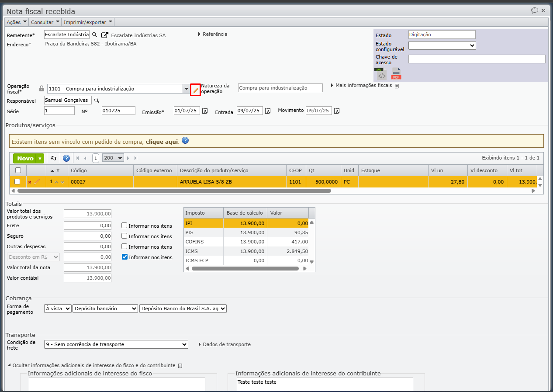Click the pencil icon beside Operação fiscal
553x392 pixels.
[x=195, y=90]
